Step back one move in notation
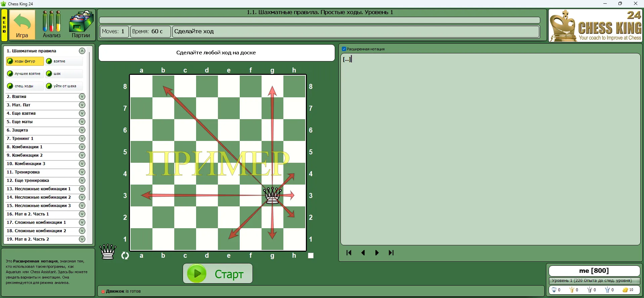Screen dimensions: 644x298 [x=363, y=253]
